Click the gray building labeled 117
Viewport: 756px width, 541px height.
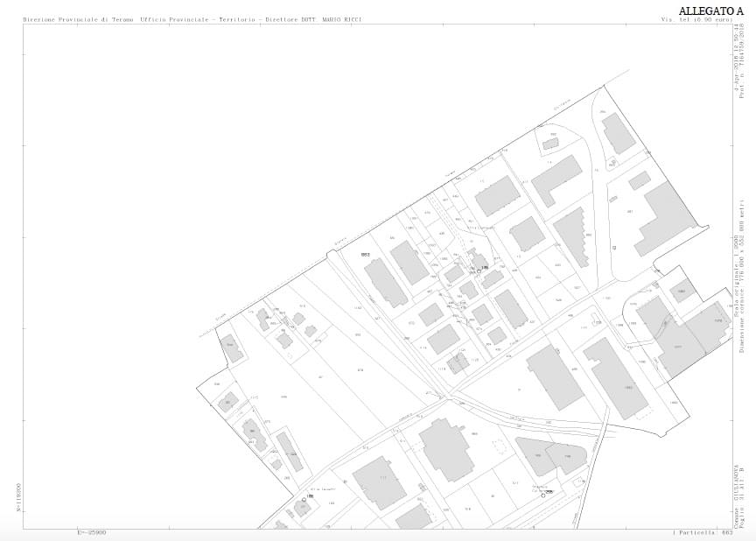(380, 482)
